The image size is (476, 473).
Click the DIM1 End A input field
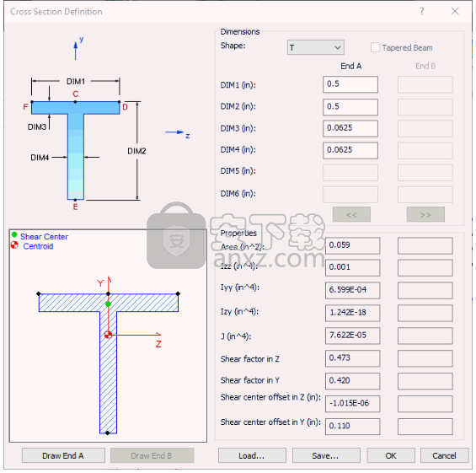tap(350, 84)
